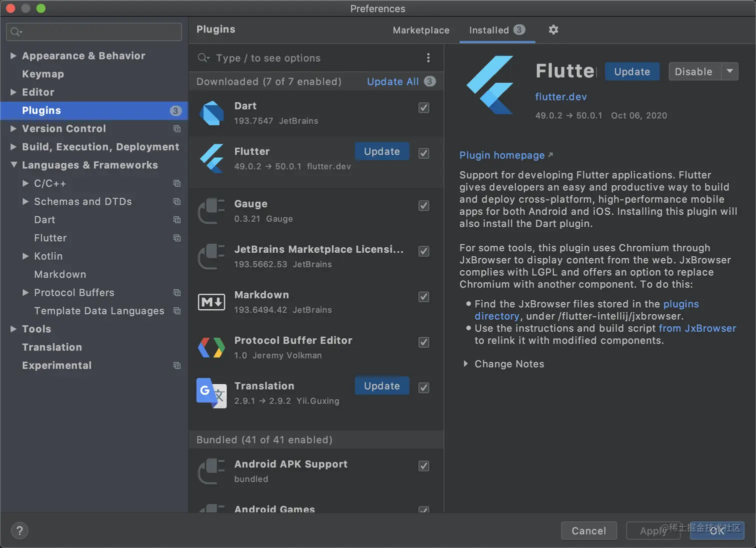Expand the C/C++ settings node
Viewport: 756px width, 548px height.
point(25,183)
